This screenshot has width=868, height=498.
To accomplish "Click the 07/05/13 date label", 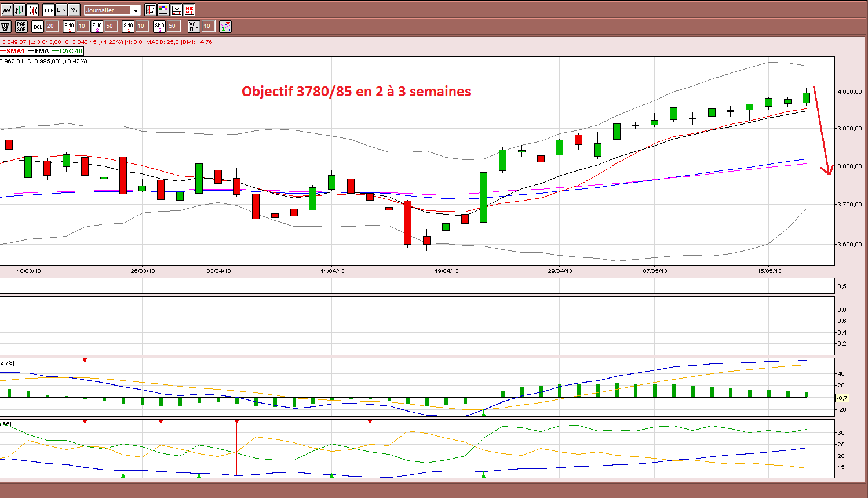I will point(655,271).
